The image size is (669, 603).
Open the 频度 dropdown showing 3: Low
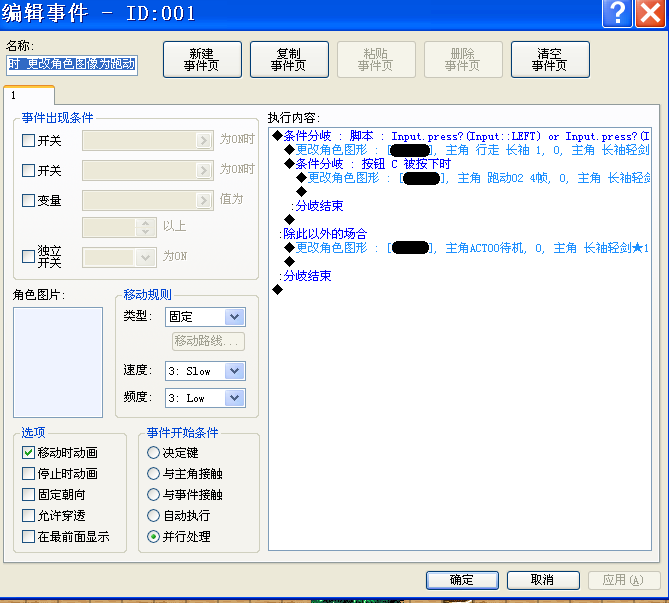point(205,398)
